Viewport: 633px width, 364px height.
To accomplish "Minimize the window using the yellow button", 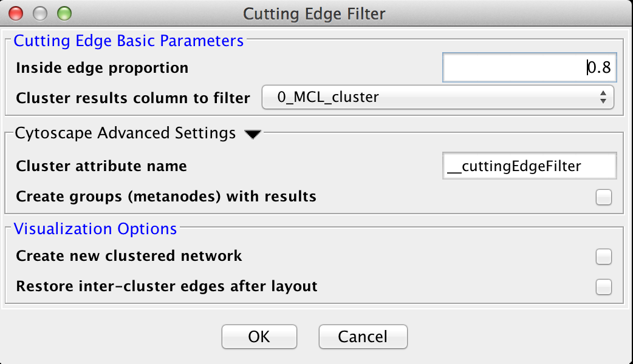I will 40,13.
